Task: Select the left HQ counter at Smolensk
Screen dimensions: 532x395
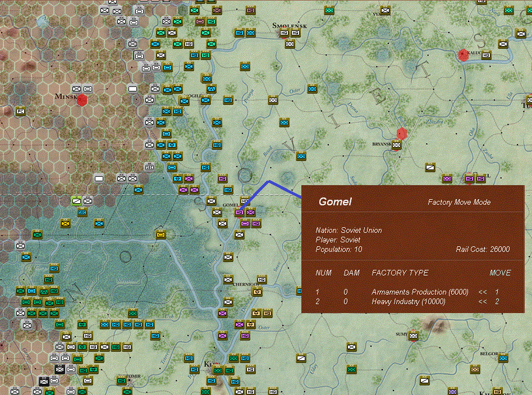Action: pyautogui.click(x=285, y=33)
